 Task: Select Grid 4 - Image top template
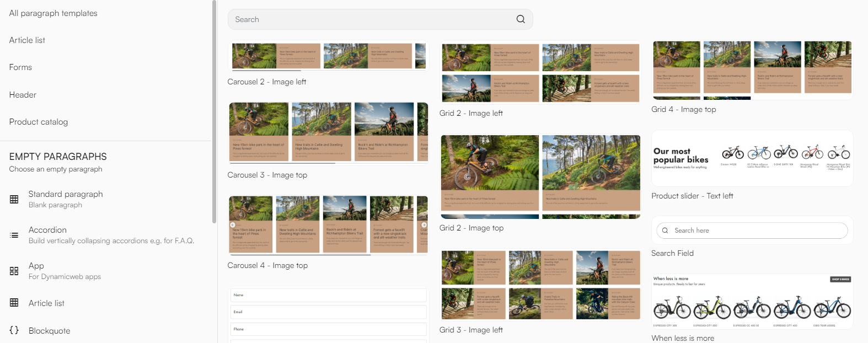pos(752,69)
